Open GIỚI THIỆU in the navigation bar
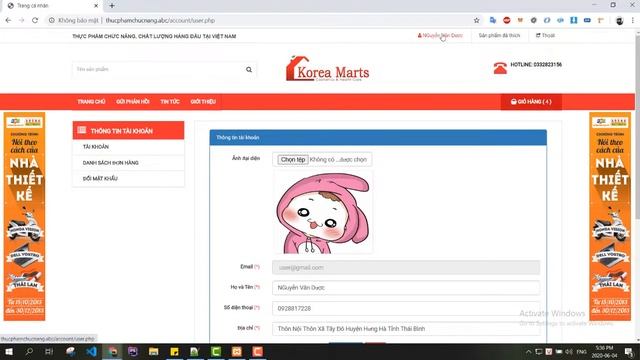 [x=203, y=102]
